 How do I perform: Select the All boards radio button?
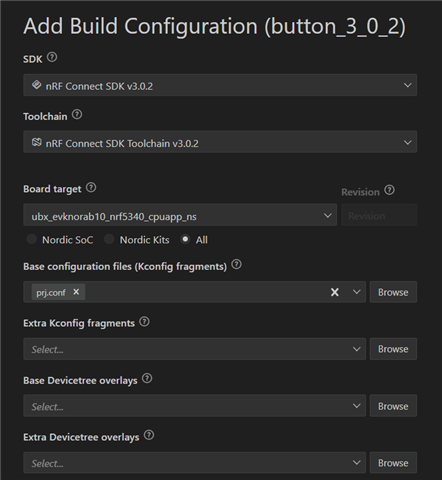click(x=185, y=239)
